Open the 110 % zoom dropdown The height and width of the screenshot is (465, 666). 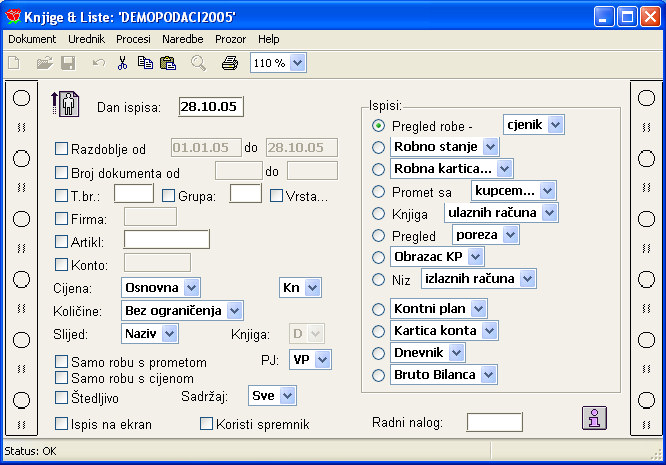click(298, 63)
